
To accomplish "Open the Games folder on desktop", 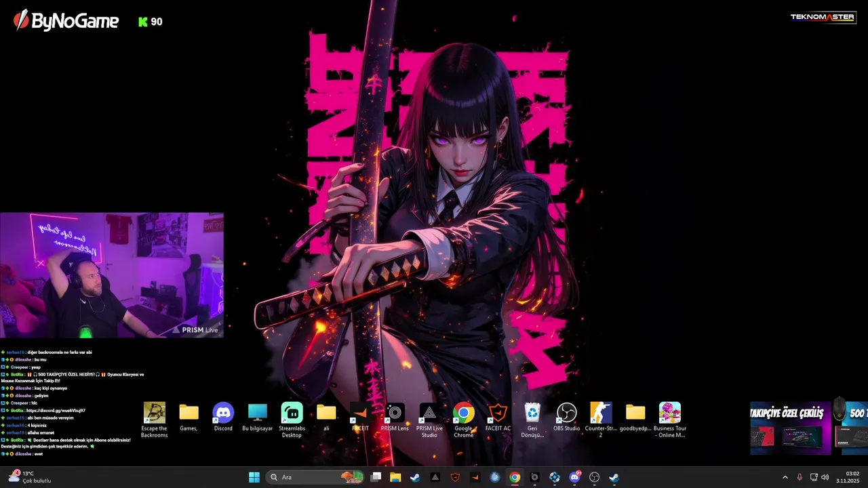I will coord(189,417).
